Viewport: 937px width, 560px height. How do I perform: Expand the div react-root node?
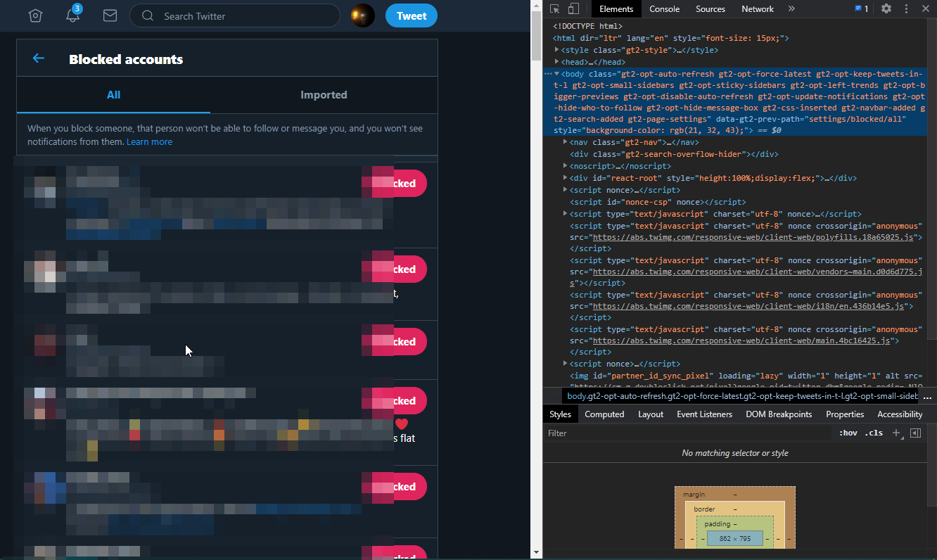pos(566,178)
